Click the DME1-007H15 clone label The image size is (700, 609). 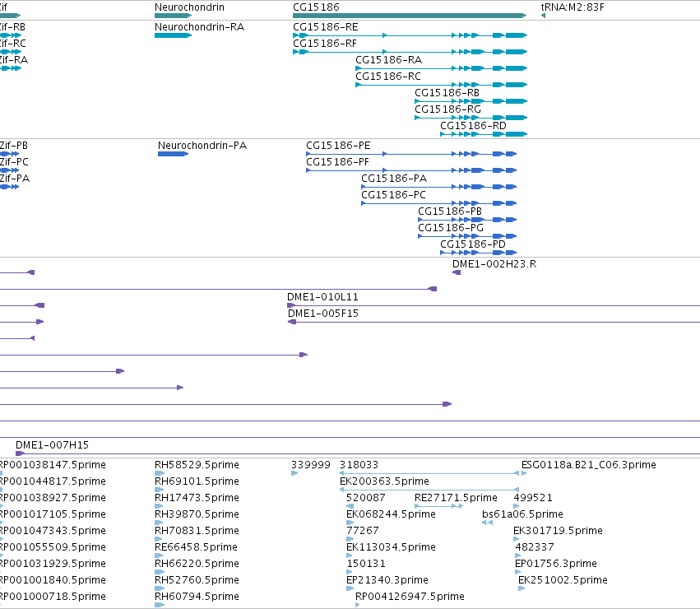click(x=52, y=445)
